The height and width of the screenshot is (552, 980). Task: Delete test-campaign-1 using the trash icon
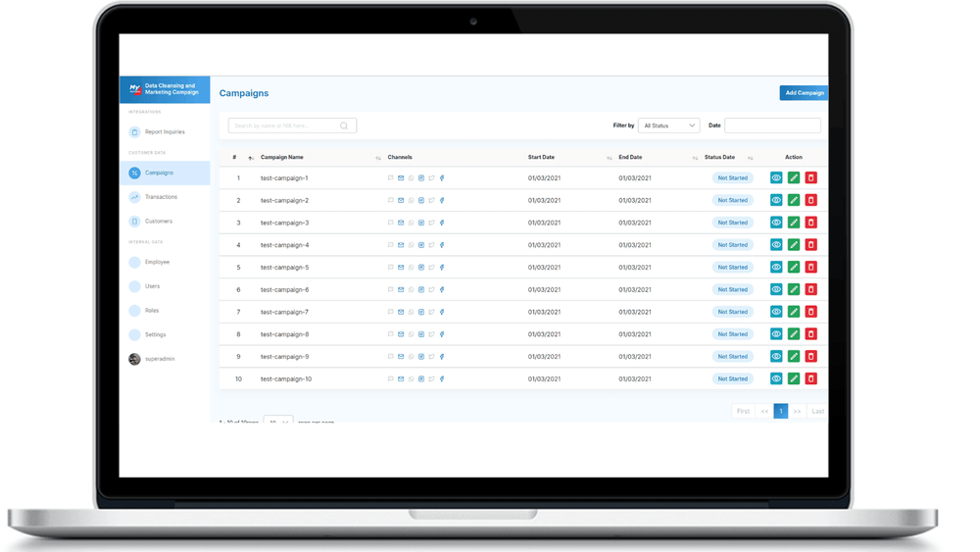click(810, 177)
